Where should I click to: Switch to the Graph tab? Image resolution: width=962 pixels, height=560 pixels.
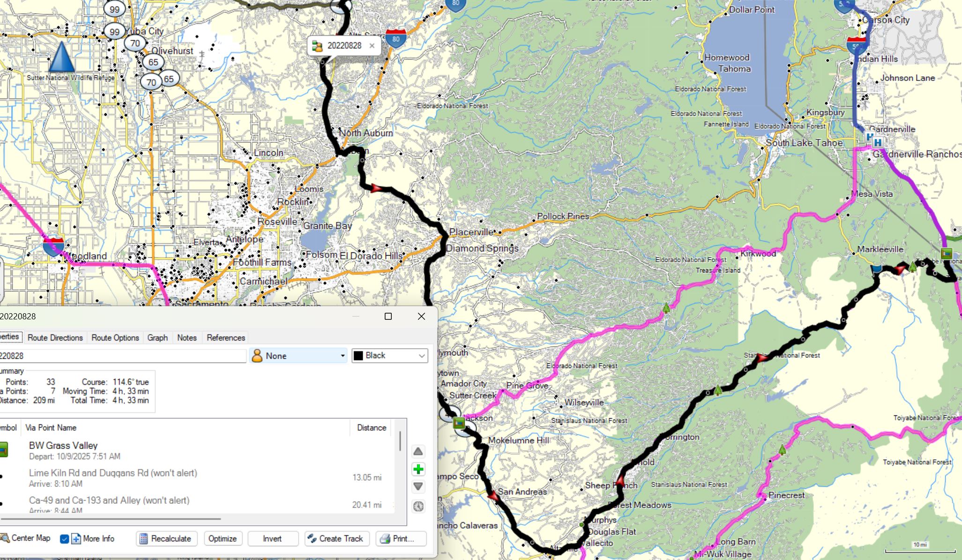(157, 338)
